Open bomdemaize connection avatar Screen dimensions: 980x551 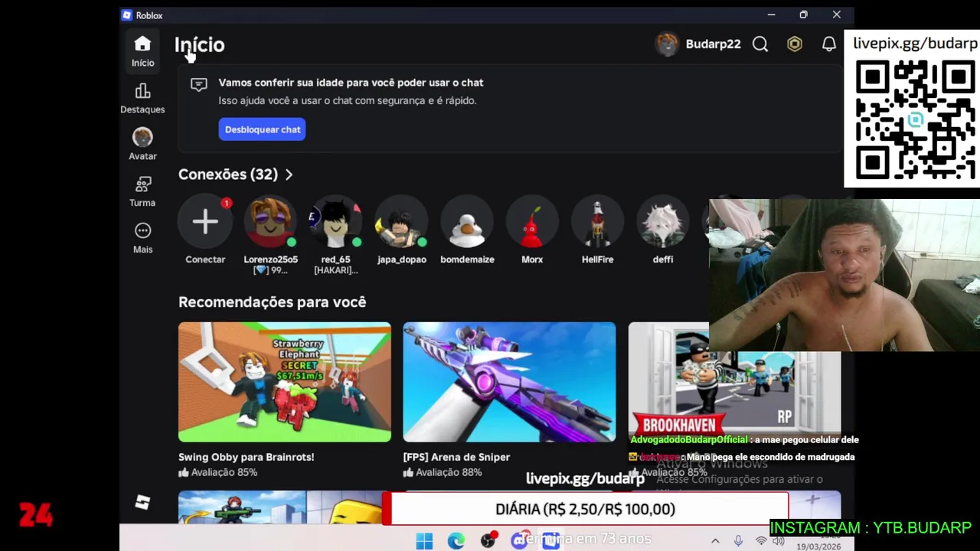pos(467,222)
